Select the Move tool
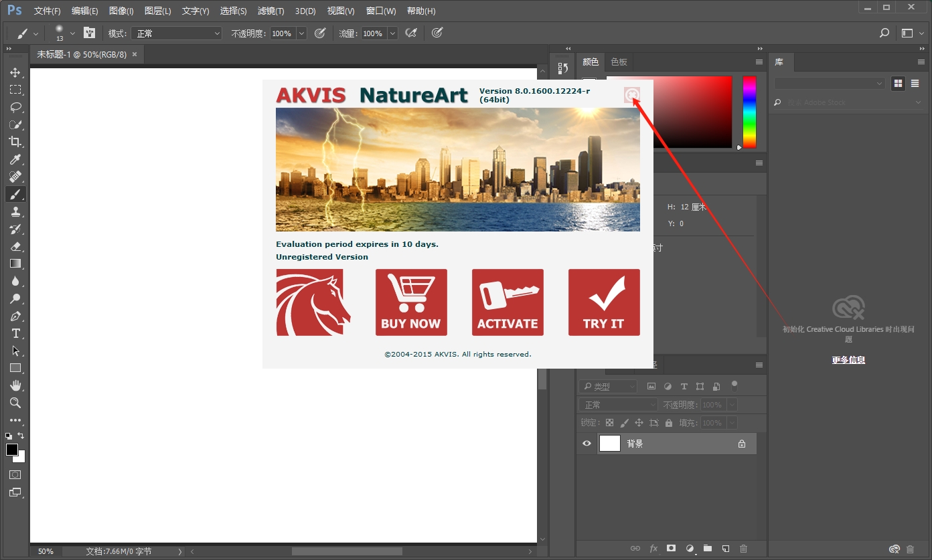Screen dimensions: 932x560 [15, 72]
